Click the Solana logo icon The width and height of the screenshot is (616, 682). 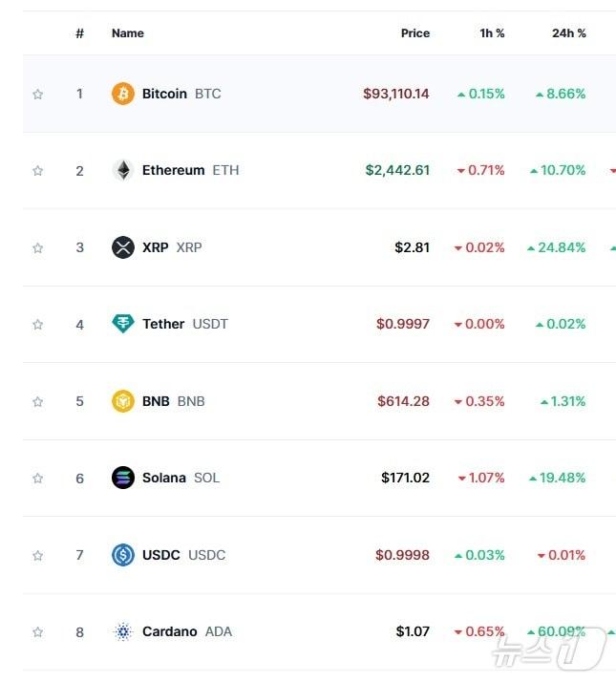coord(123,478)
